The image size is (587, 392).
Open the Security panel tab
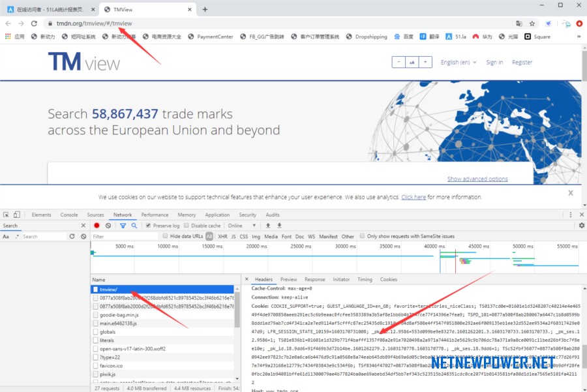247,215
